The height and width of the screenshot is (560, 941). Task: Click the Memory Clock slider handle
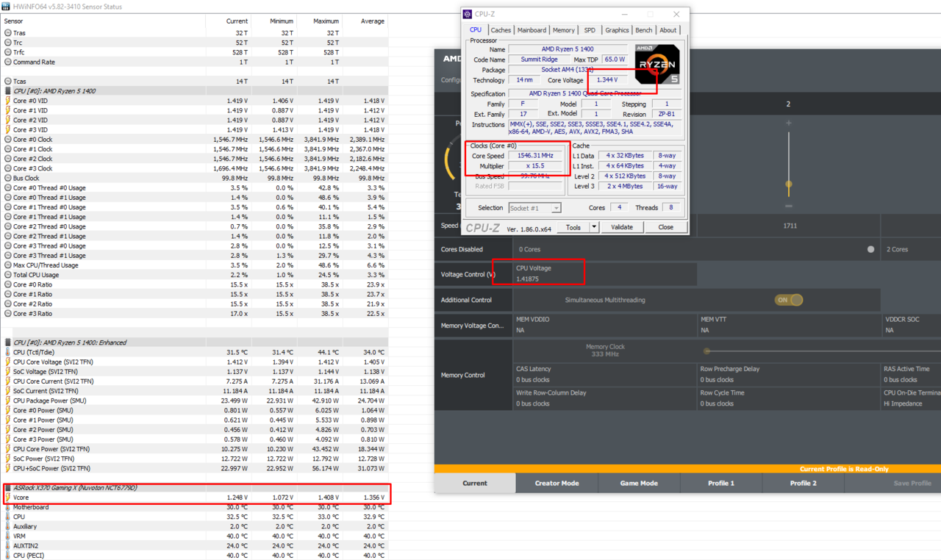[706, 351]
